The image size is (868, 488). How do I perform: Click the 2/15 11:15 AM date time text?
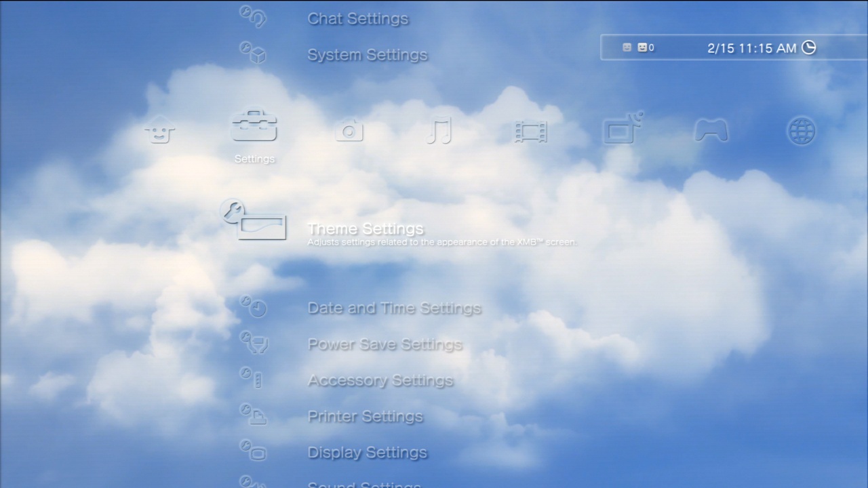[751, 48]
